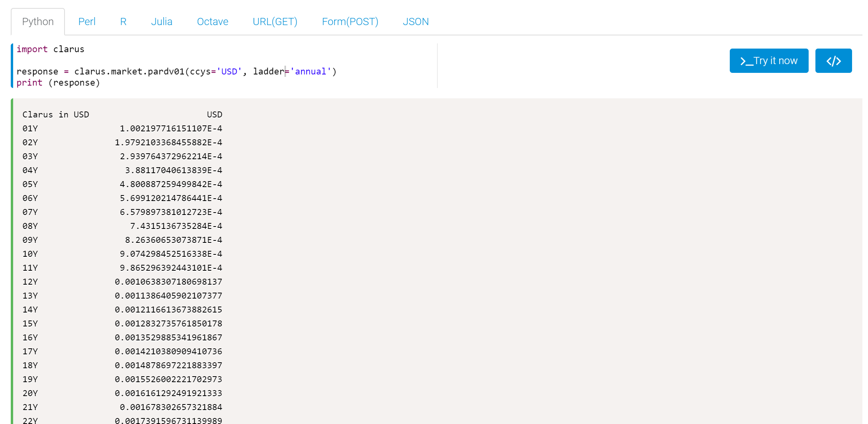
Task: Click the 07Y row label
Action: click(30, 212)
